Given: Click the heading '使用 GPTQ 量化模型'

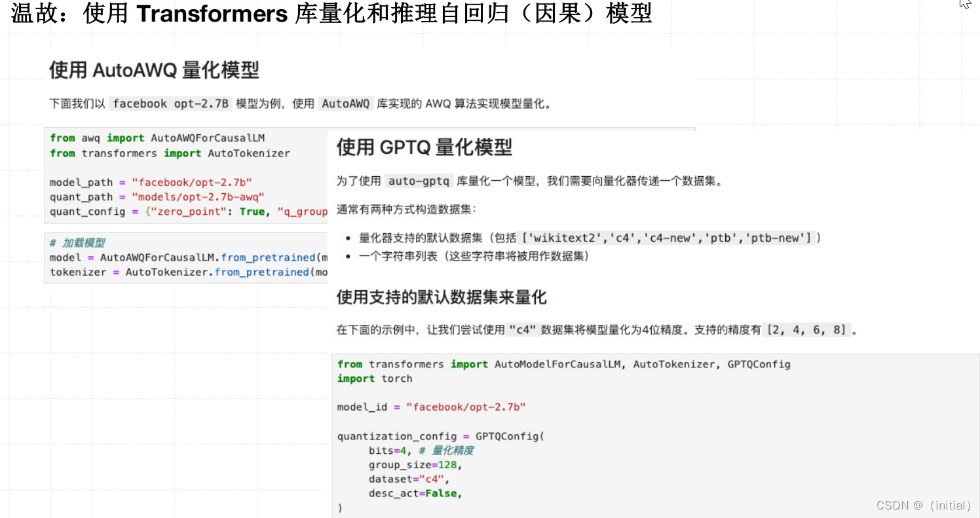Looking at the screenshot, I should tap(424, 147).
